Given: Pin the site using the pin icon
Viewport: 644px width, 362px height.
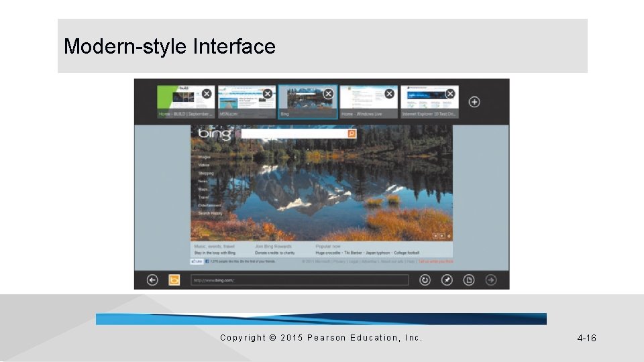Looking at the screenshot, I should 447,280.
